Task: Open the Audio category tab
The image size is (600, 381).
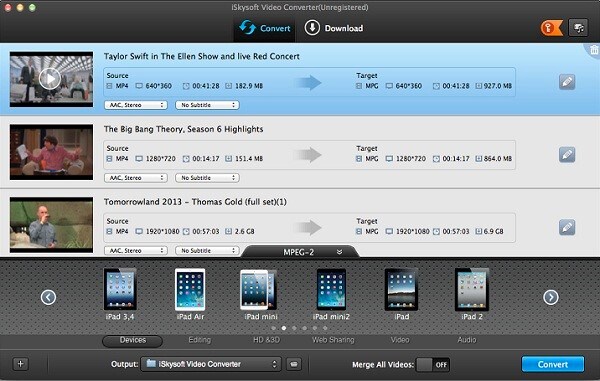Action: (467, 340)
